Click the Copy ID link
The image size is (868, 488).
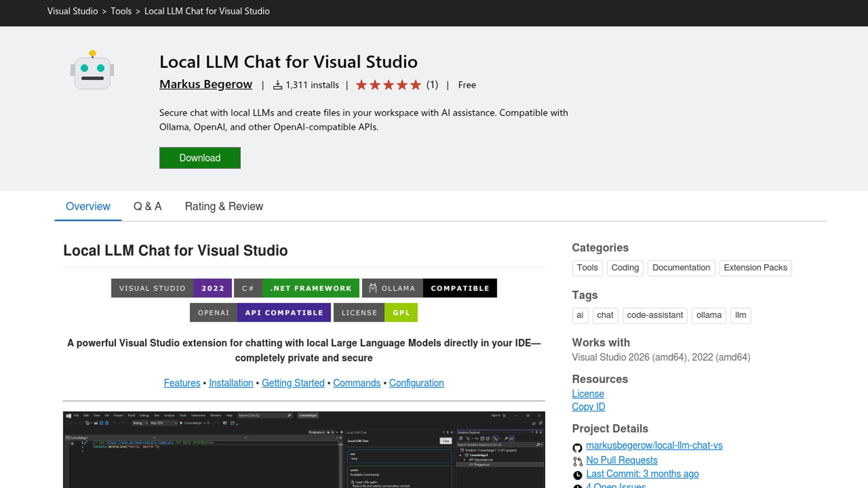(x=588, y=407)
